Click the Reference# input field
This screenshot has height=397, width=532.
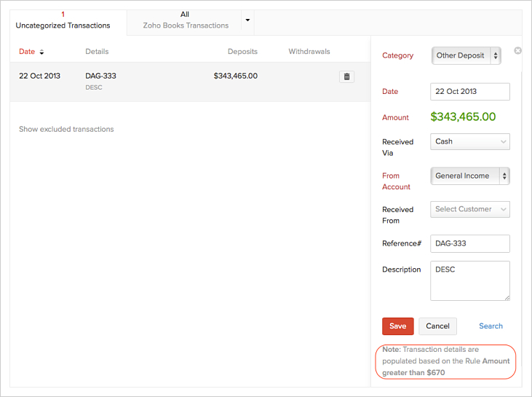(469, 243)
